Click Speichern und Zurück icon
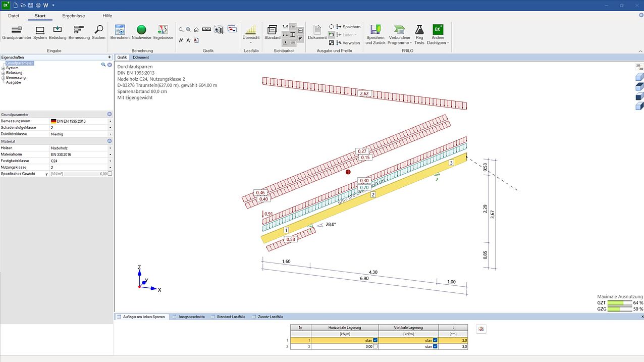Screen dimensions: 644x362 coord(375,34)
